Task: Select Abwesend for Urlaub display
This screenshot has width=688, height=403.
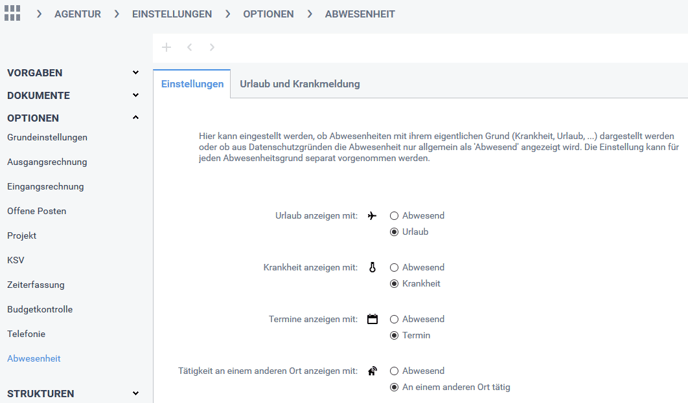Action: [x=395, y=216]
